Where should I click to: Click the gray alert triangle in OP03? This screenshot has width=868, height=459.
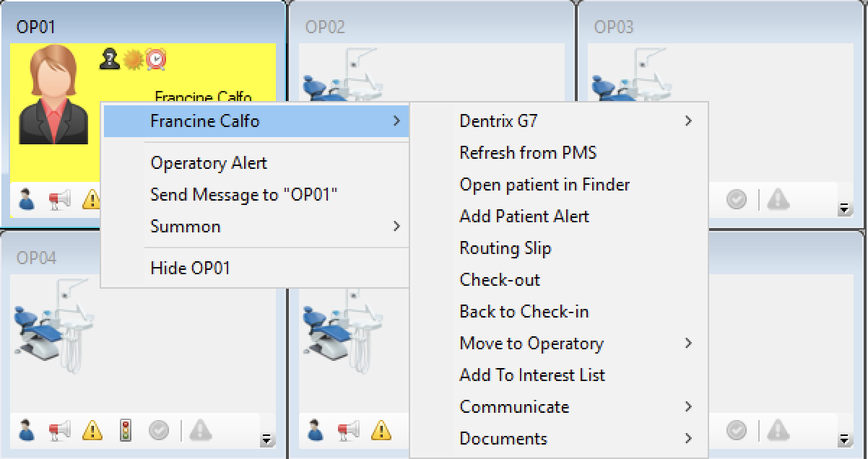click(778, 199)
